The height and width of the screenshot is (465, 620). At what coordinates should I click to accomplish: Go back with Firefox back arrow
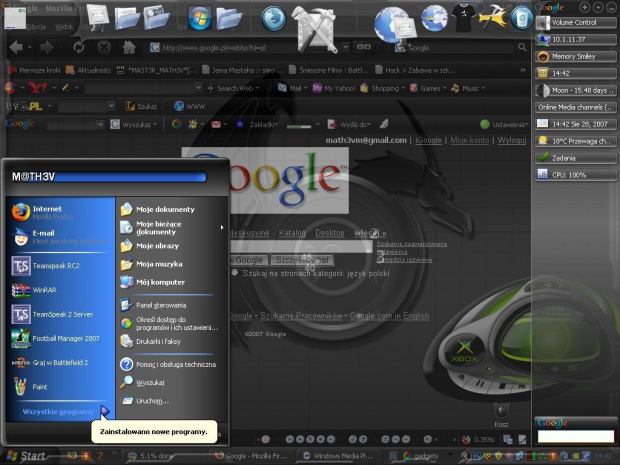pyautogui.click(x=16, y=48)
